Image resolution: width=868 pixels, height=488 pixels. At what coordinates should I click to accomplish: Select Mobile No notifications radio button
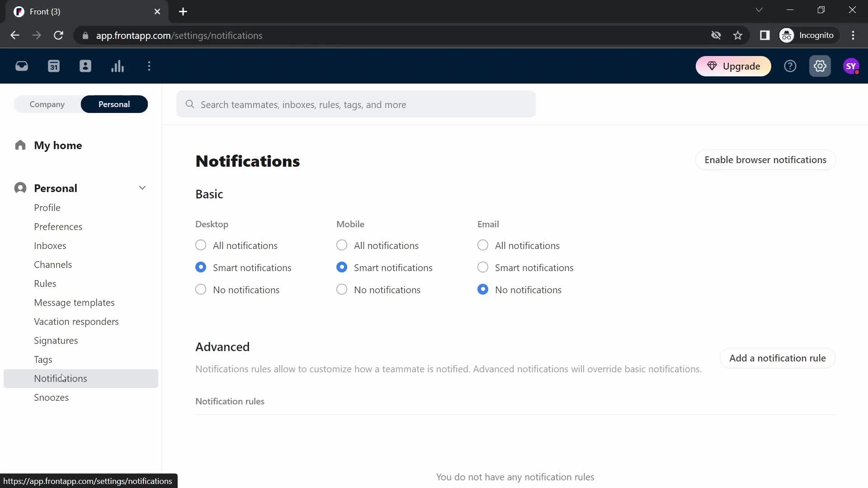[x=342, y=289]
